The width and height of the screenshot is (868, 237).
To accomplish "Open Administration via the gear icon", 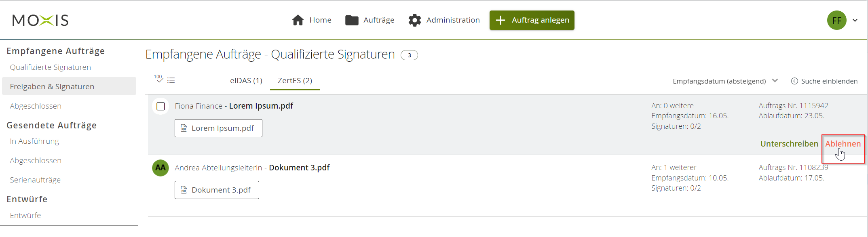I will pos(415,20).
